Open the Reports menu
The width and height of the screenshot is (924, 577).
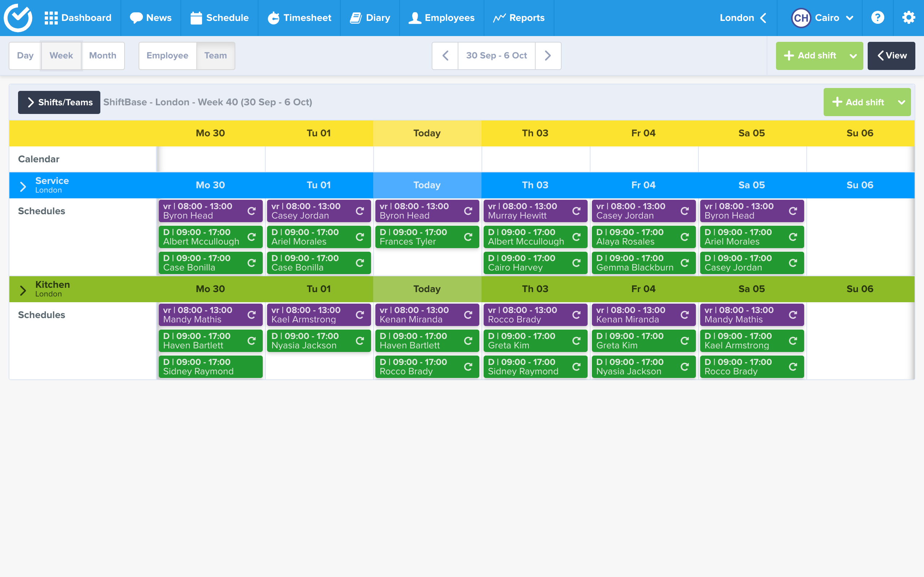[x=519, y=18]
